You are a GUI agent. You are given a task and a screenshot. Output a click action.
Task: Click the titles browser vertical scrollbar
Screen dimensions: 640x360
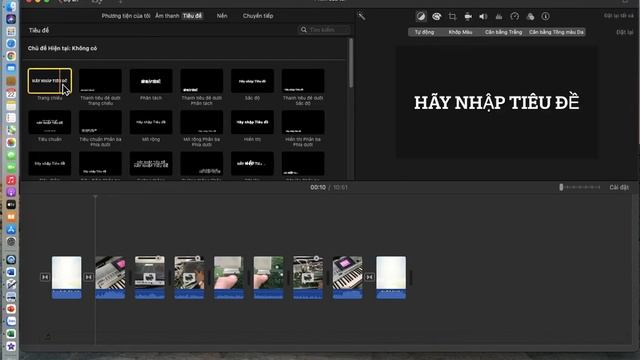351,63
